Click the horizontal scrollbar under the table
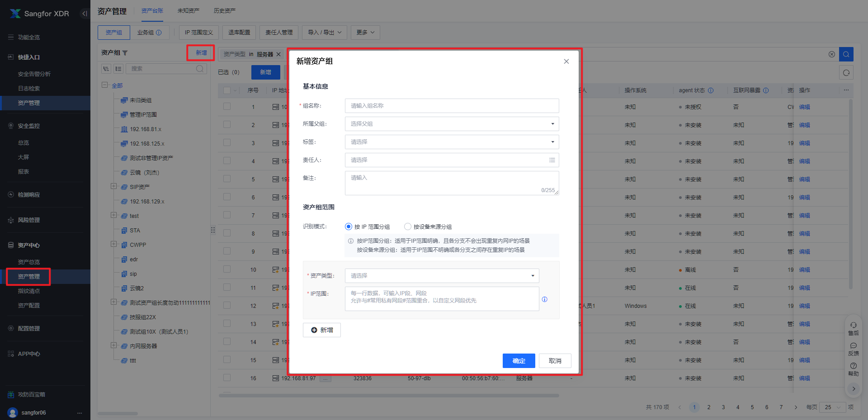Image resolution: width=868 pixels, height=420 pixels. tap(389, 396)
